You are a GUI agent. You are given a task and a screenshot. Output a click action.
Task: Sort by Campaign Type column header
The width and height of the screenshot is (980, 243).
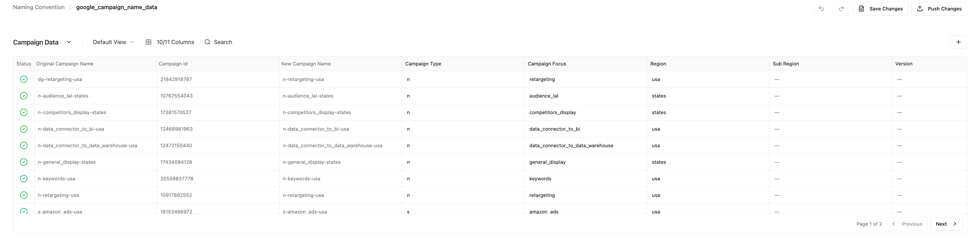[x=423, y=64]
